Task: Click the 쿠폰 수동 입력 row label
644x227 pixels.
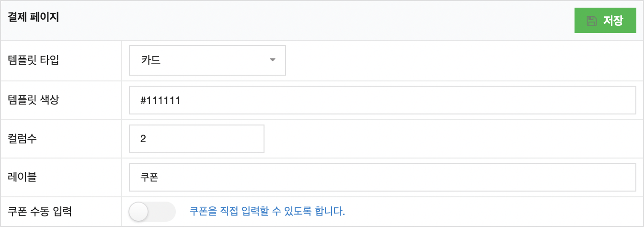Action: [x=40, y=211]
